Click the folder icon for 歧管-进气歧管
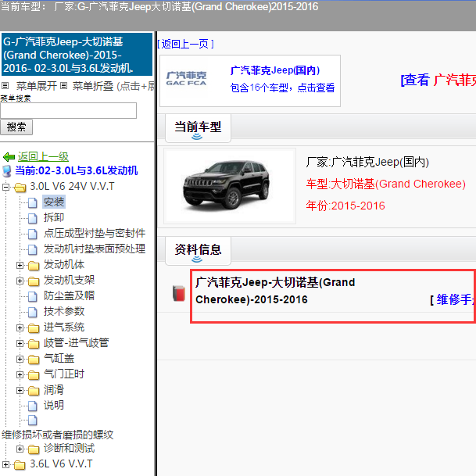The width and height of the screenshot is (476, 476). tap(34, 344)
